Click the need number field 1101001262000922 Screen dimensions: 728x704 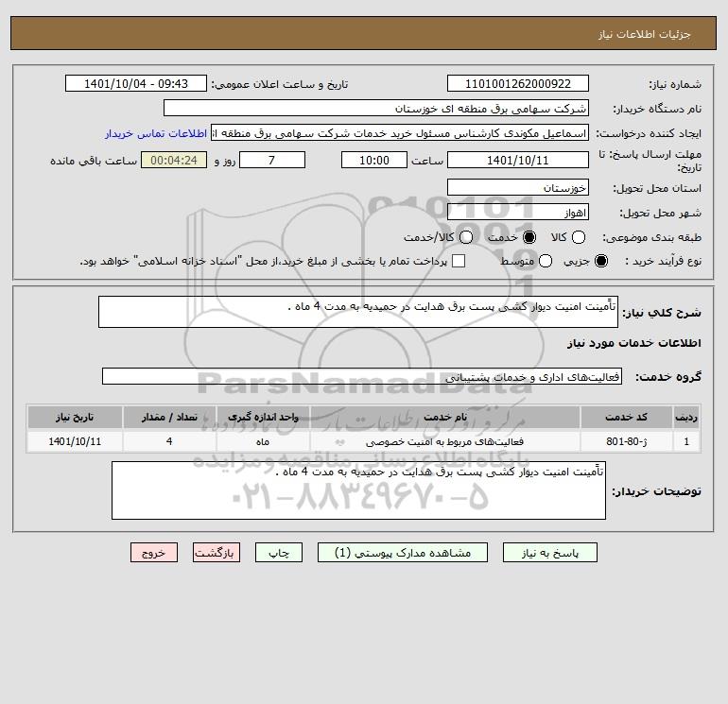[518, 84]
